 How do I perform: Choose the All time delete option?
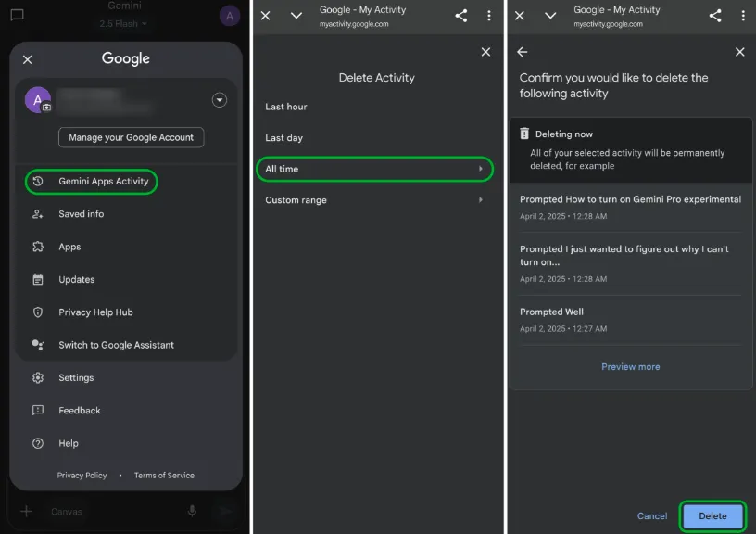374,169
